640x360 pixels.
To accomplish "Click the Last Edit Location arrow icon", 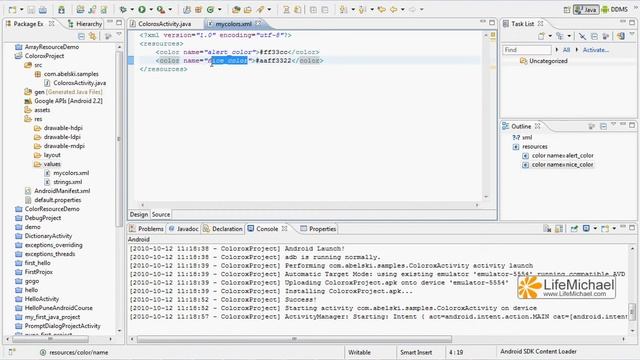I will [382, 9].
